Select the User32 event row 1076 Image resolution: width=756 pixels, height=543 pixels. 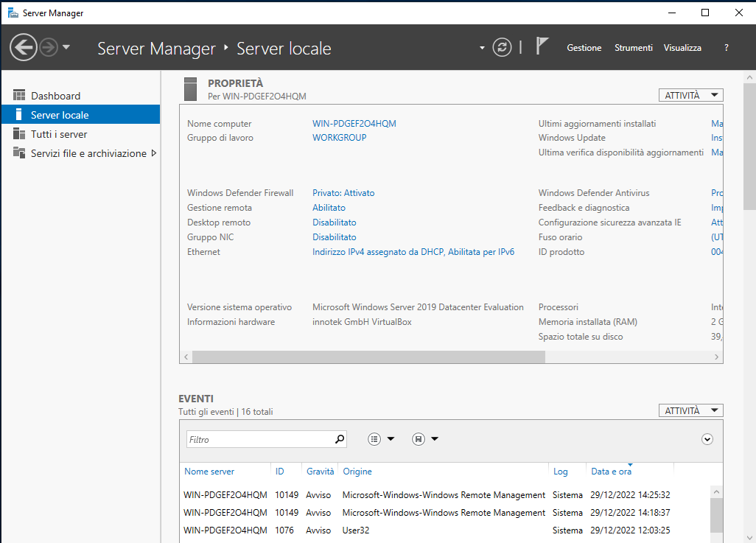(x=445, y=530)
